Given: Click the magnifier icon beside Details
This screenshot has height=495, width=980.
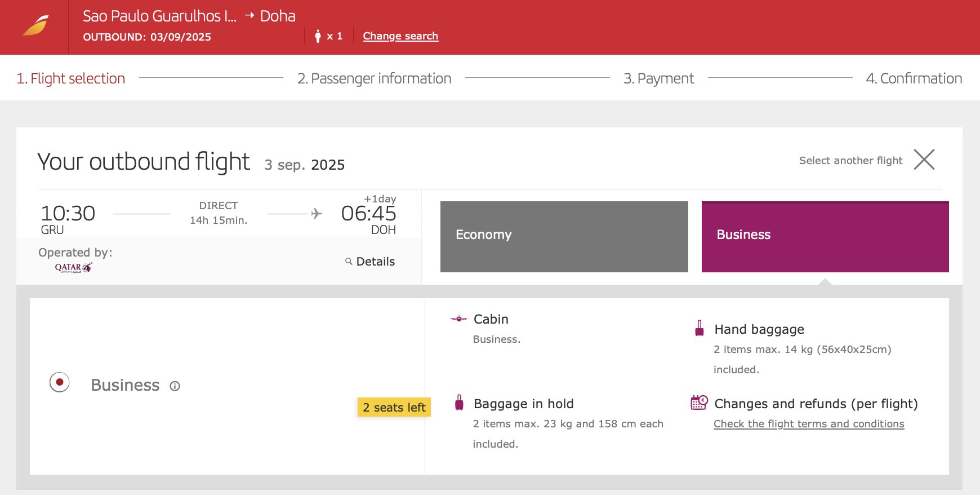Looking at the screenshot, I should (349, 262).
